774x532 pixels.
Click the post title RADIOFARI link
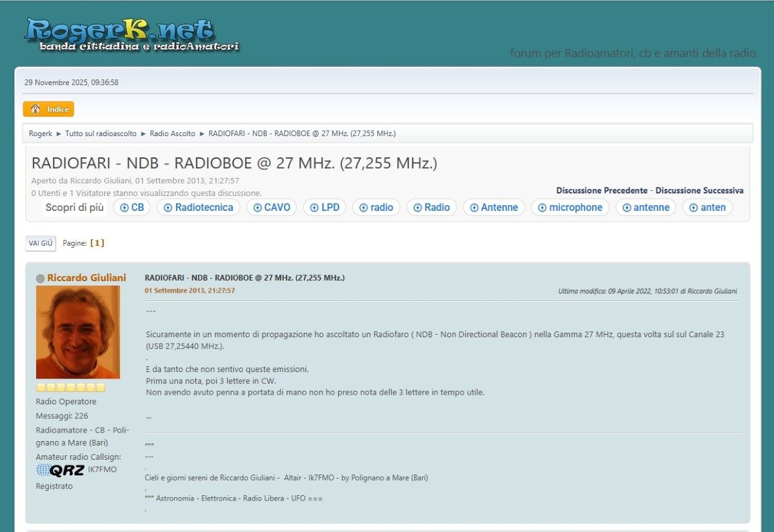244,278
